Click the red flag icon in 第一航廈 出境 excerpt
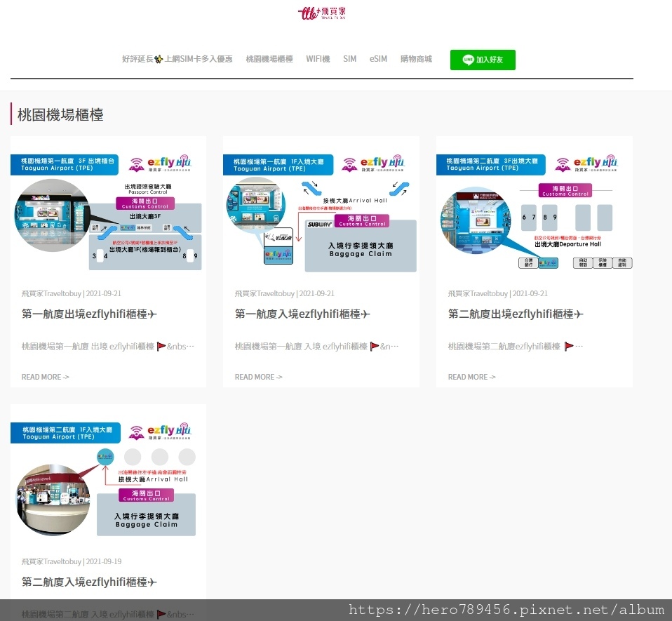This screenshot has width=672, height=621. (161, 346)
